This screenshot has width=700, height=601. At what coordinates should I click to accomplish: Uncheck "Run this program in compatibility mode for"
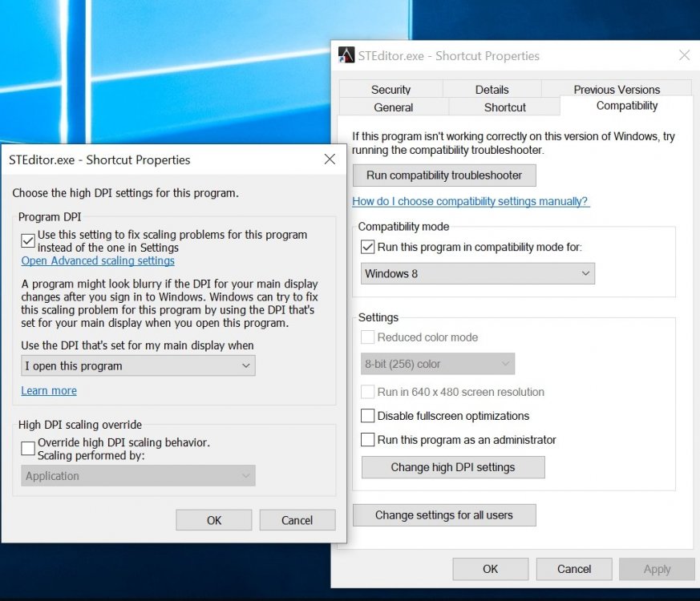367,247
